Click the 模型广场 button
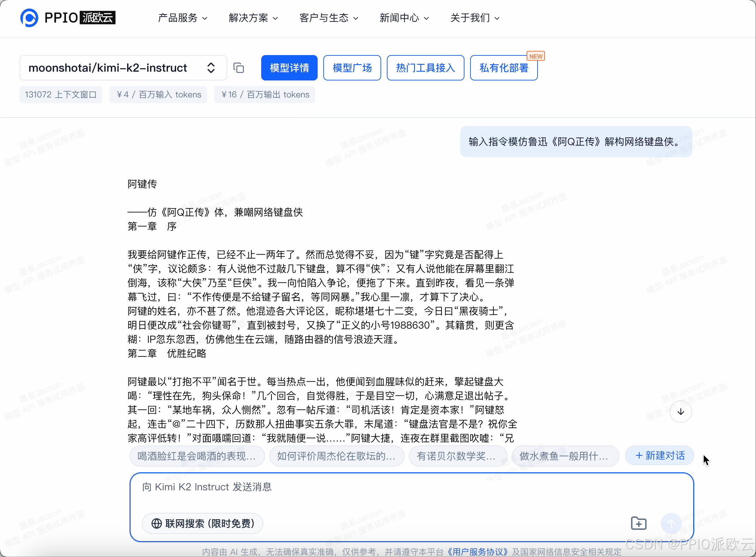 click(352, 68)
